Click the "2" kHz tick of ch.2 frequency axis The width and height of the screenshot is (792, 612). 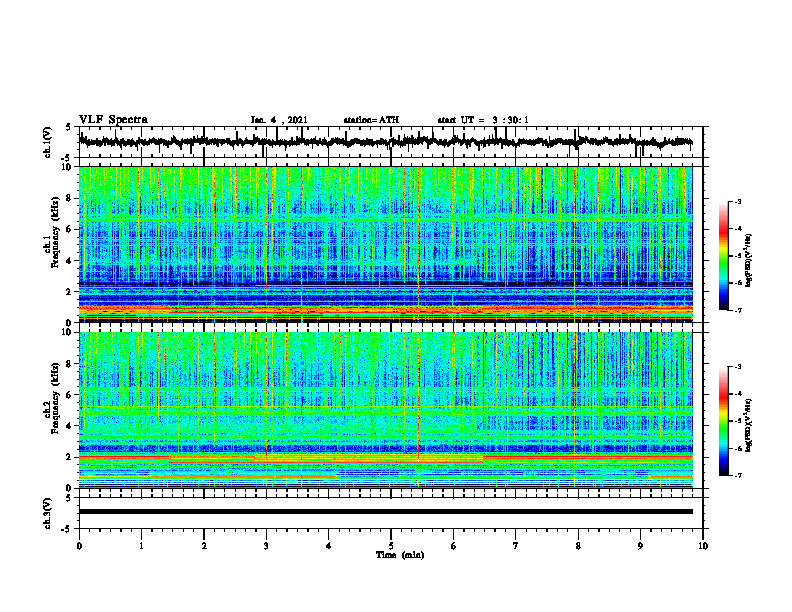pyautogui.click(x=69, y=457)
